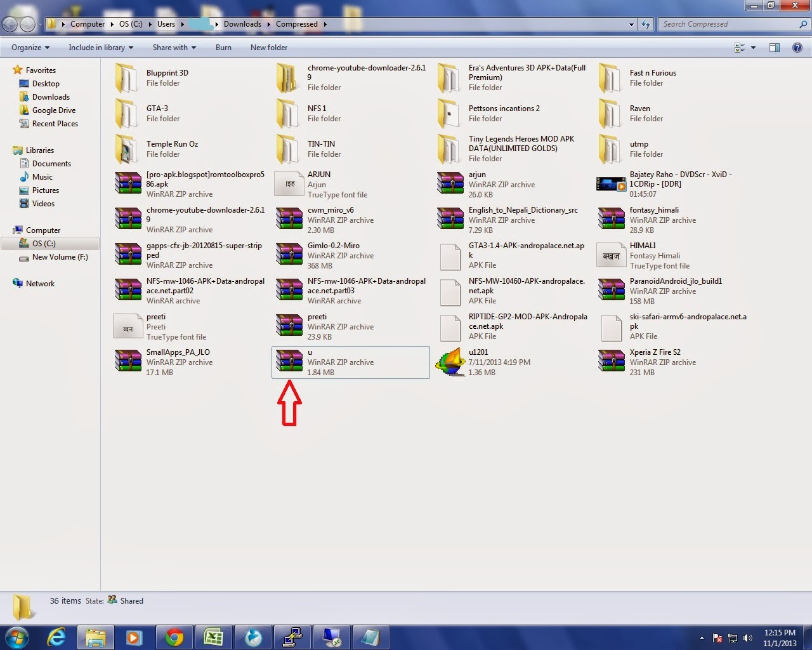Click the Help question mark icon
Screen dimensions: 812x650
[x=798, y=47]
